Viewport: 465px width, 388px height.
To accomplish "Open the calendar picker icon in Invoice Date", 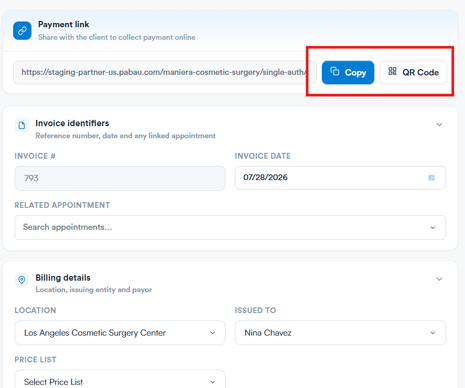I will coord(431,178).
